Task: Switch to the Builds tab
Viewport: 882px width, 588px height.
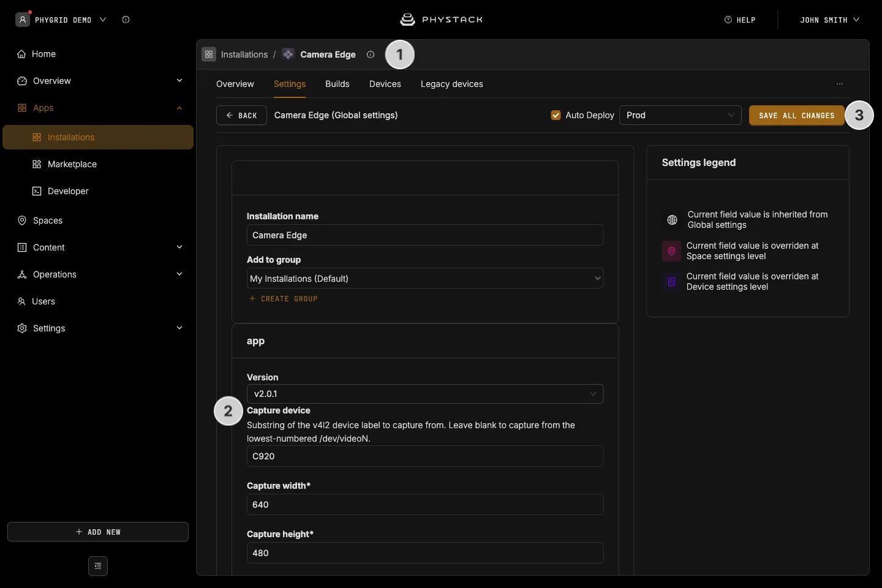Action: [x=337, y=84]
